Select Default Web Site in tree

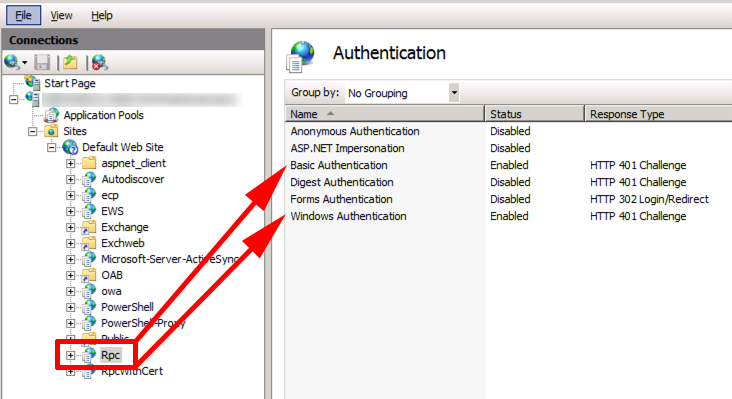tap(122, 147)
